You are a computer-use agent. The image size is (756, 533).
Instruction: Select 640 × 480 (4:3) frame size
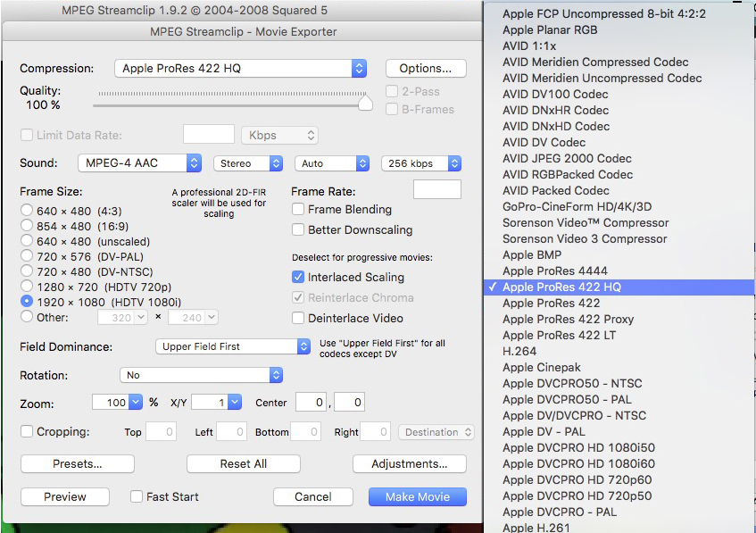coord(27,211)
